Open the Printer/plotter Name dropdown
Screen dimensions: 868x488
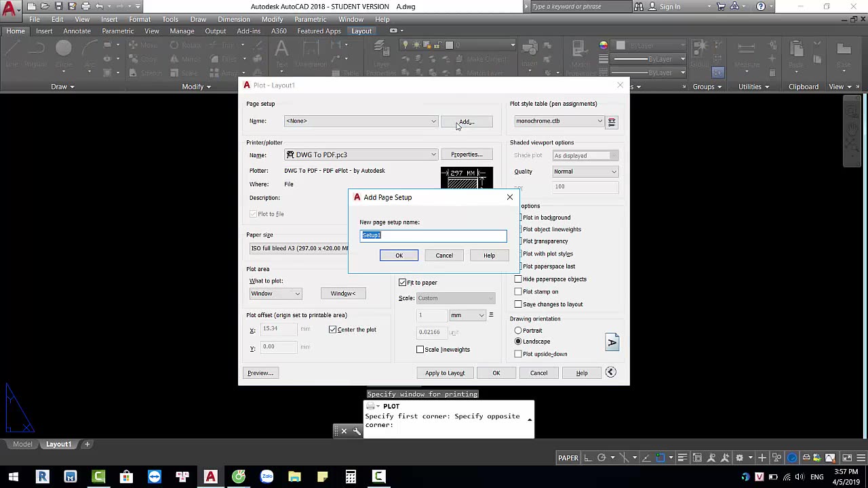[361, 155]
